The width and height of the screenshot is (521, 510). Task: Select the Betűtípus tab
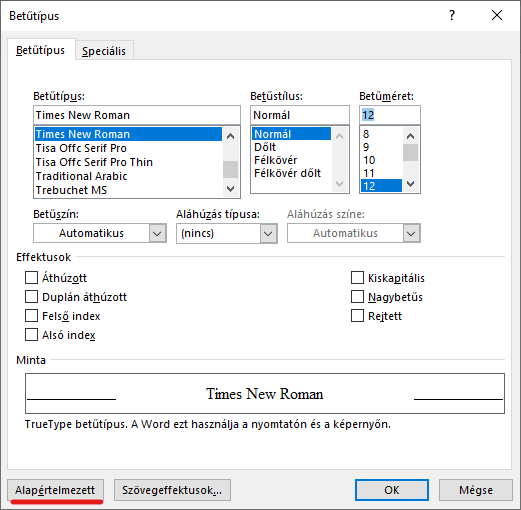41,50
